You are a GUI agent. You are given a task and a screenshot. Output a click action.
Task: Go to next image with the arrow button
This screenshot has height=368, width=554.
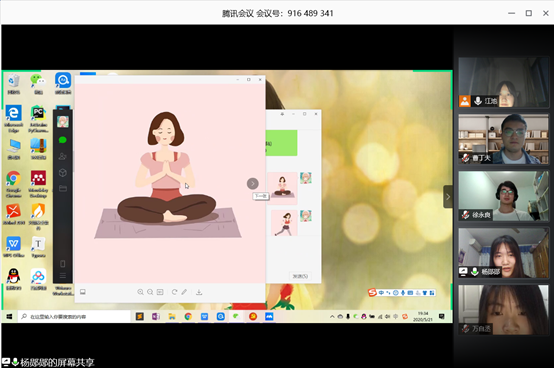pos(253,184)
